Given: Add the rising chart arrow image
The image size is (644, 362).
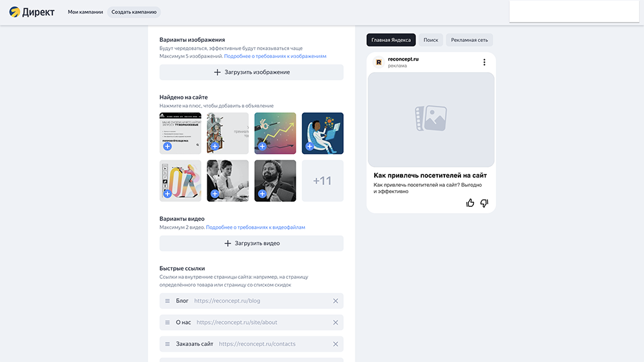Looking at the screenshot, I should click(262, 147).
